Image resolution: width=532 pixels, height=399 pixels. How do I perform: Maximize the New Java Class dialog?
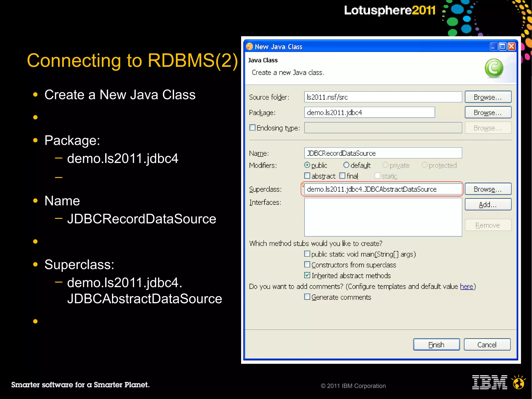click(x=503, y=47)
